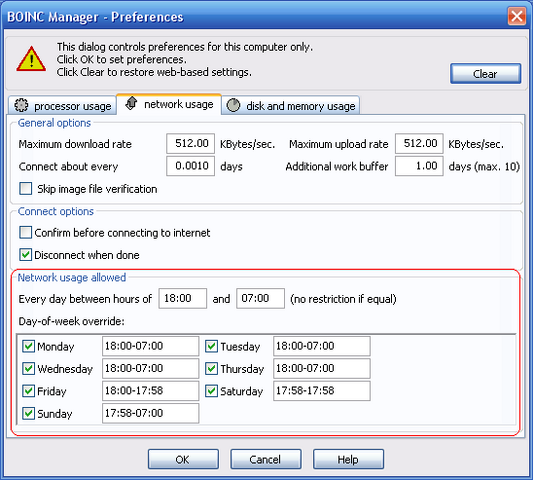Image resolution: width=534 pixels, height=480 pixels.
Task: Open the disk and memory usage tab
Action: coord(290,106)
